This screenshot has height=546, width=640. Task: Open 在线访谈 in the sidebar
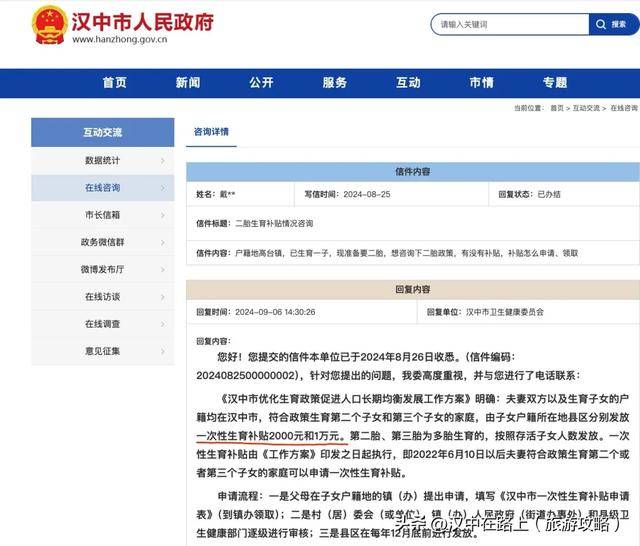[102, 297]
